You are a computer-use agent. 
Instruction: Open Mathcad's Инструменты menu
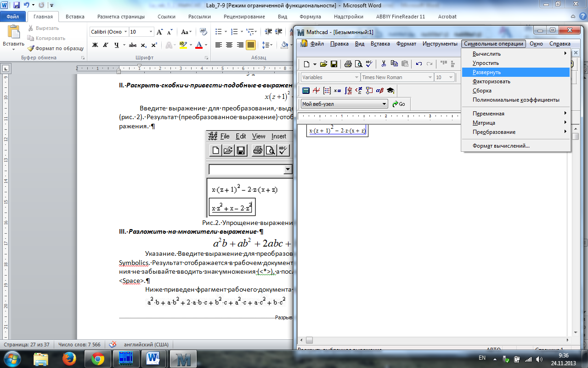click(x=440, y=44)
